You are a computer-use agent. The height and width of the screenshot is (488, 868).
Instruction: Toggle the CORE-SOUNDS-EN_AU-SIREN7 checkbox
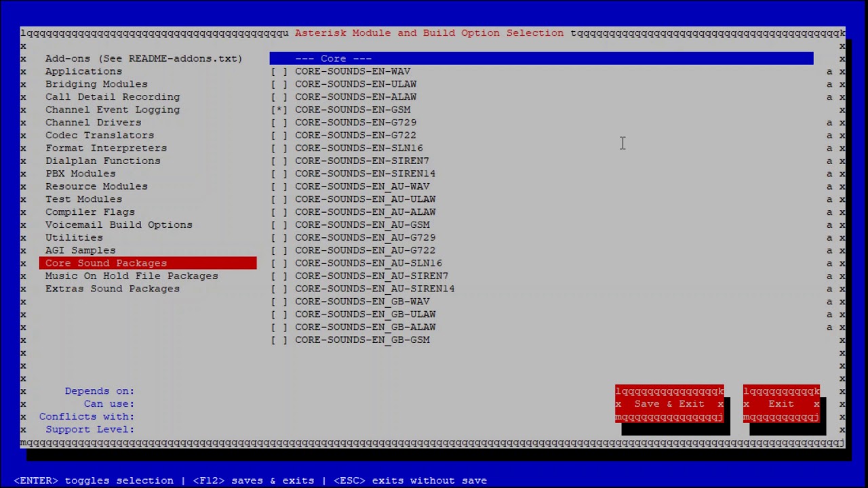tap(279, 276)
